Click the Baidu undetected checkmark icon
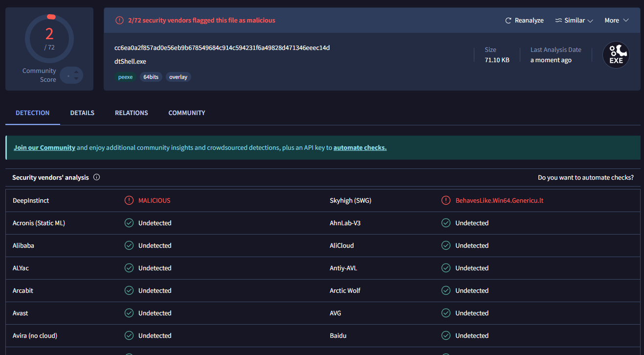644x355 pixels. [x=446, y=335]
